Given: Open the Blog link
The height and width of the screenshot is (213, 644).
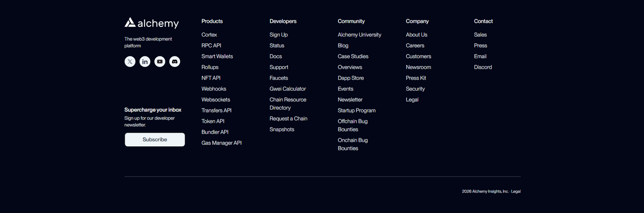Looking at the screenshot, I should point(343,46).
